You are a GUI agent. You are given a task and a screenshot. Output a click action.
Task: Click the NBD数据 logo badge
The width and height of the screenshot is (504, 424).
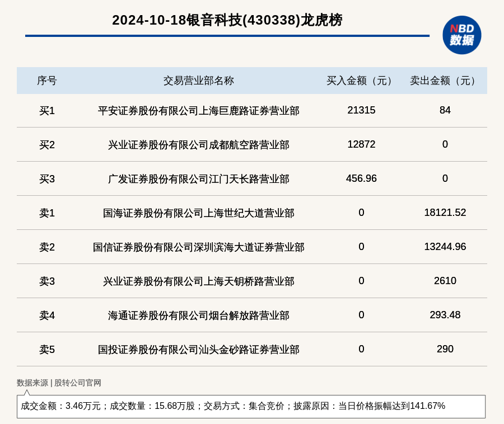pos(461,35)
